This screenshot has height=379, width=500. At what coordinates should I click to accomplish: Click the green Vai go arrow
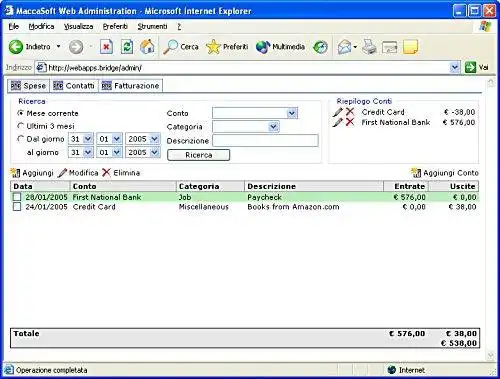coord(470,67)
